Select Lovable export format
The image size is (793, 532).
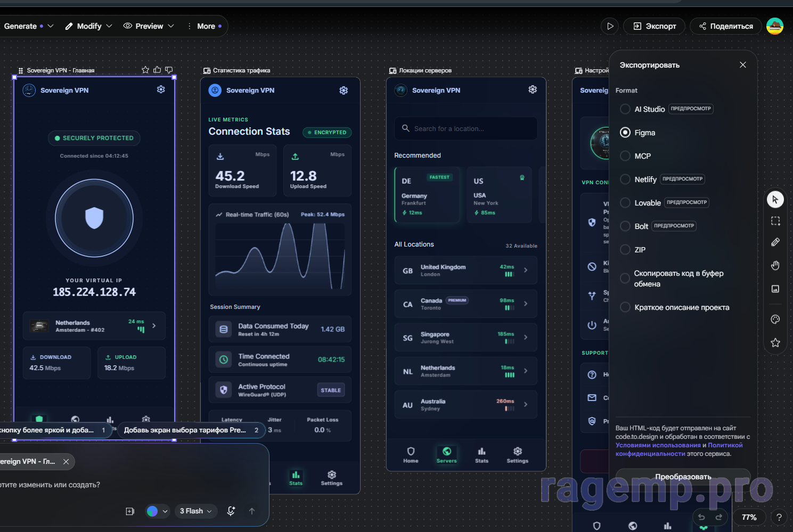pyautogui.click(x=625, y=203)
